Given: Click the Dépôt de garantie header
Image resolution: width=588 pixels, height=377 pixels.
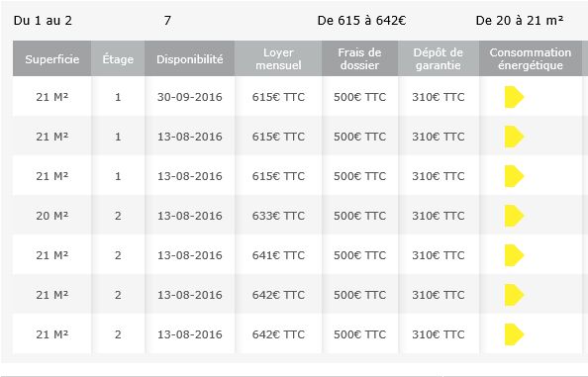Looking at the screenshot, I should pos(438,58).
